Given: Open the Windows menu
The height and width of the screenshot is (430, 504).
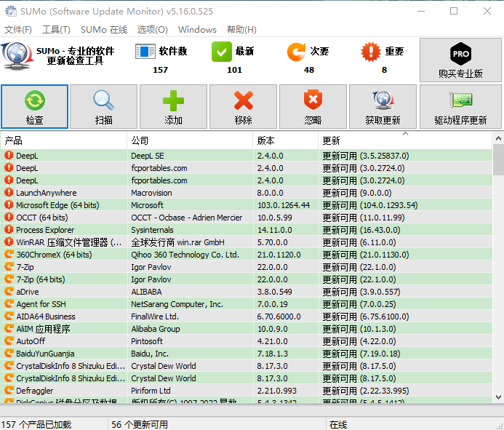Looking at the screenshot, I should click(x=197, y=30).
